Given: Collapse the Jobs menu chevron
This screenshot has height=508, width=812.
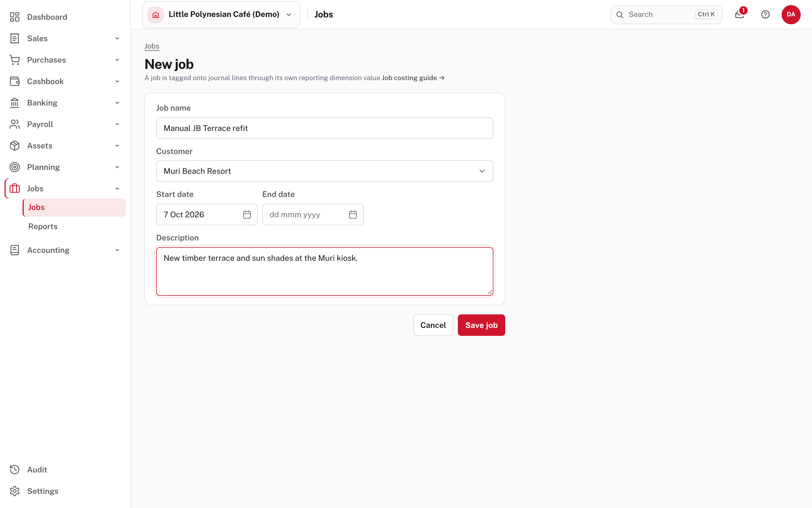Looking at the screenshot, I should pos(118,189).
